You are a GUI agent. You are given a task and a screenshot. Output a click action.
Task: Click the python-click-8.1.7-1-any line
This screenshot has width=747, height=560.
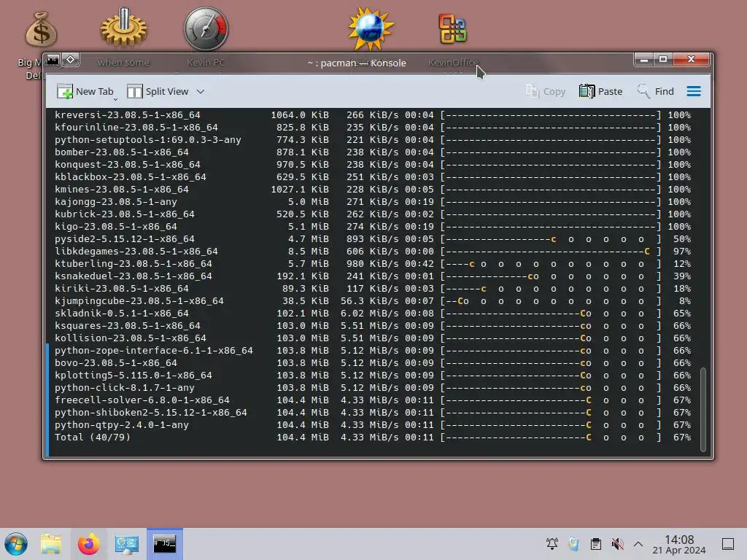pyautogui.click(x=373, y=387)
